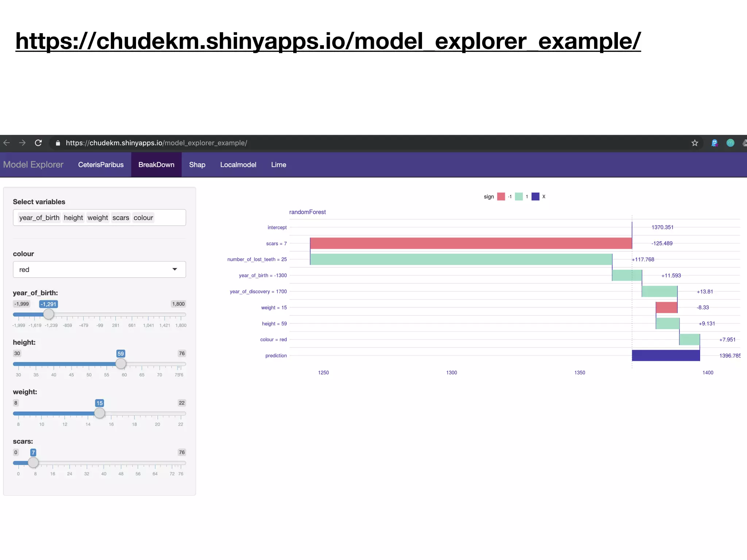This screenshot has width=747, height=560.
Task: Click the scars = 7 red bar
Action: point(471,243)
